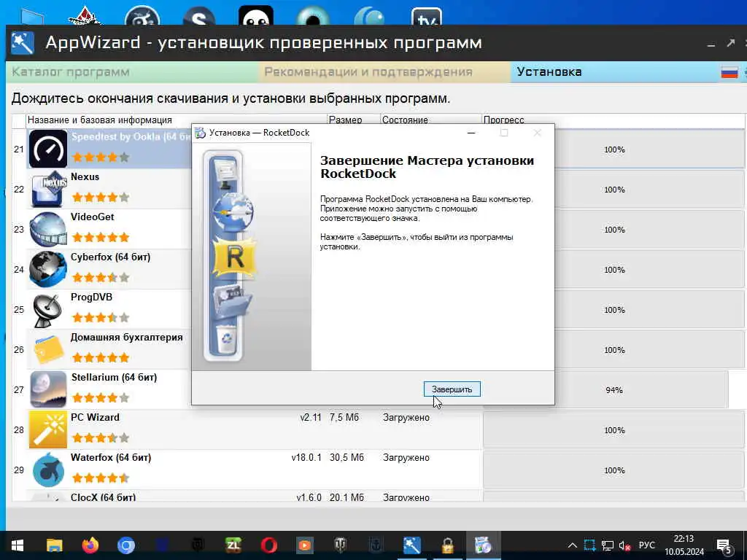Launch Opera from the taskbar
The height and width of the screenshot is (560, 747).
coord(269,545)
